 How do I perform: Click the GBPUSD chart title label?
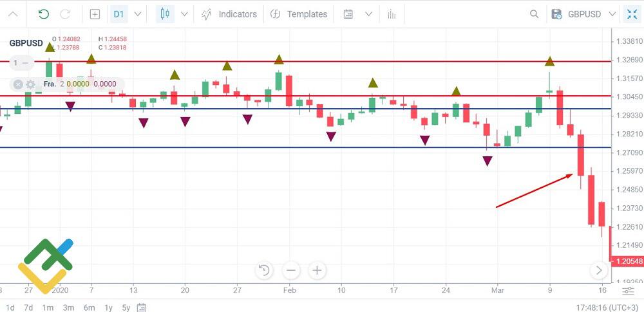pyautogui.click(x=26, y=43)
